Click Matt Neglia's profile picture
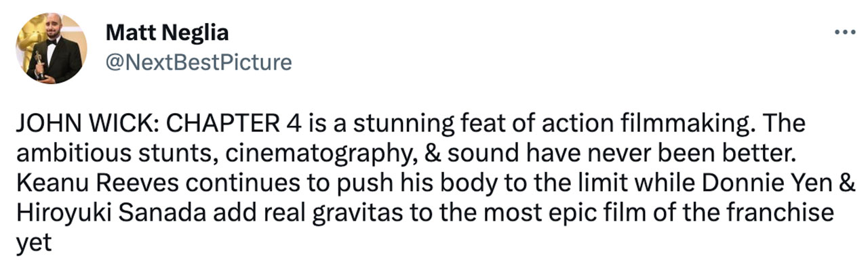868x262 pixels. point(51,49)
